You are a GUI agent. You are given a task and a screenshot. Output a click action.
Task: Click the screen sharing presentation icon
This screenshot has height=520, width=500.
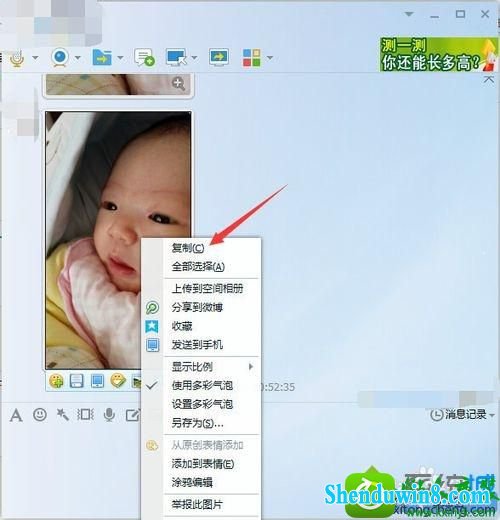[x=219, y=57]
